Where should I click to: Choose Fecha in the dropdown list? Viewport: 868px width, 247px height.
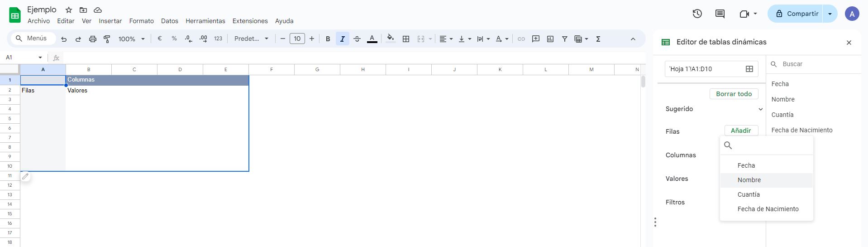click(x=767, y=165)
